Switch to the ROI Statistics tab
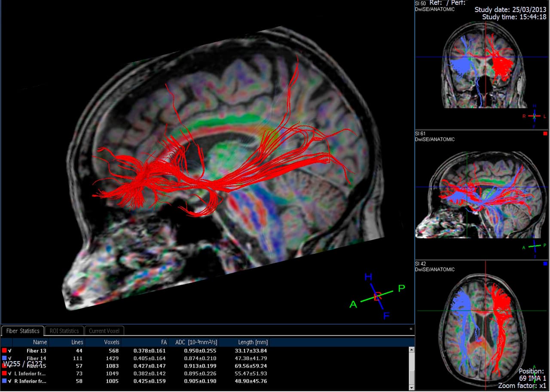 coord(64,331)
